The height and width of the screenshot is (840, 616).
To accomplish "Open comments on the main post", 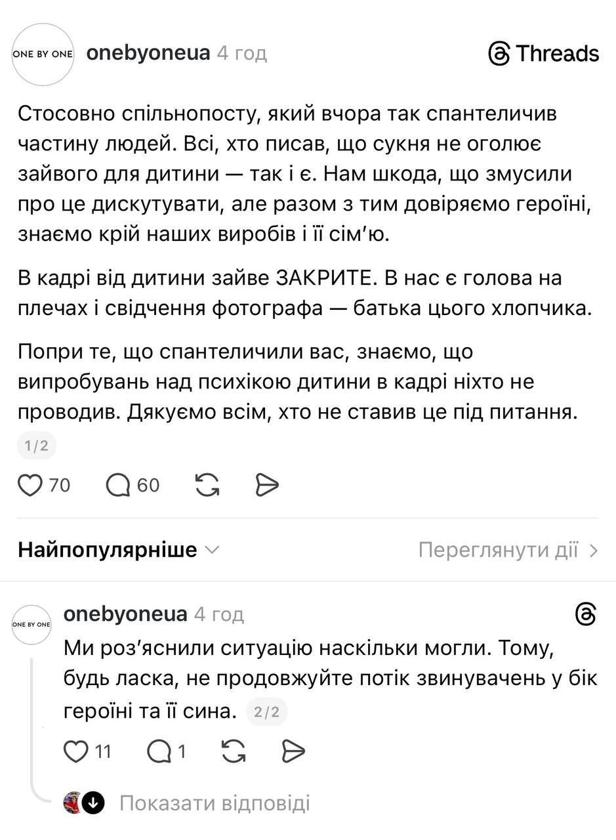I will (x=119, y=485).
